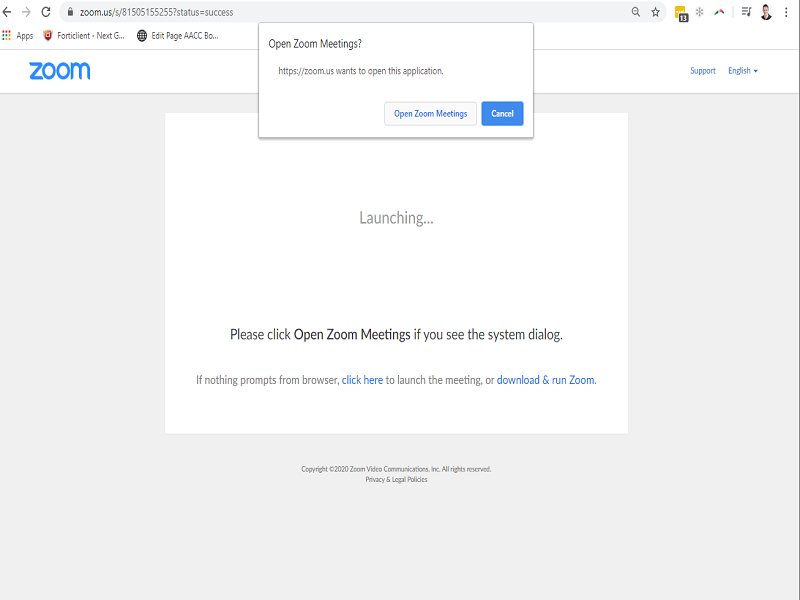800x600 pixels.
Task: Open the media control playlist icon
Action: pos(746,12)
